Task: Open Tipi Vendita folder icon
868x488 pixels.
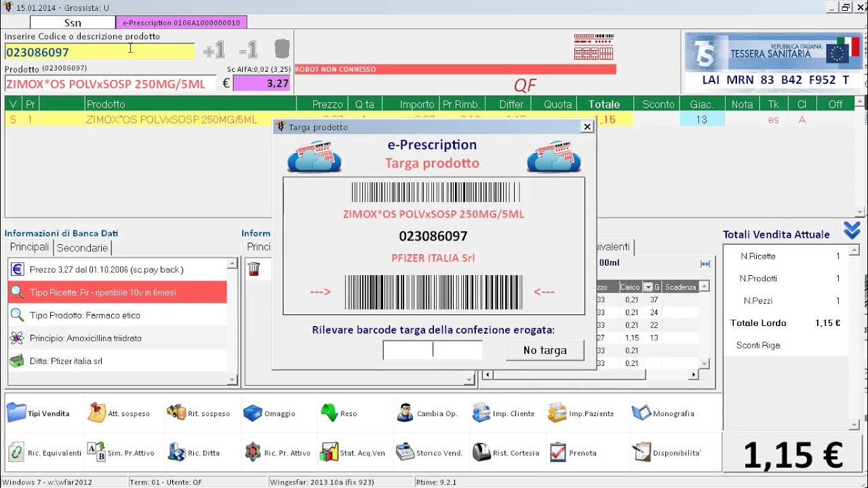Action: [16, 413]
